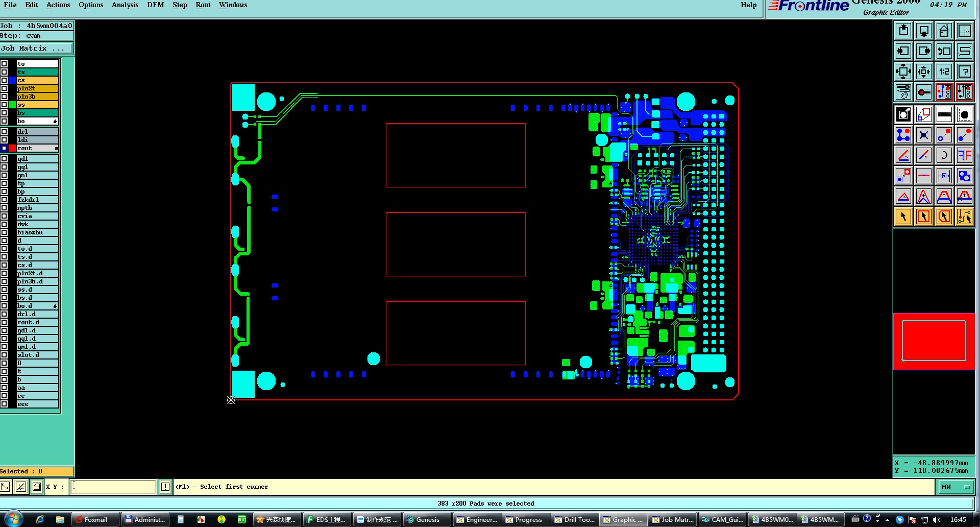Click the black square pad-with-arrow icon
This screenshot has width=980, height=527.
(x=903, y=114)
